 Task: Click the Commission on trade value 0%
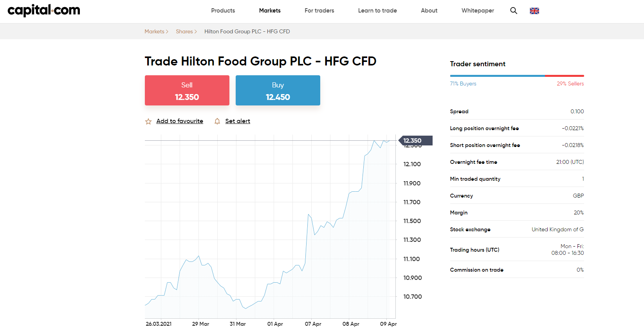coord(580,270)
